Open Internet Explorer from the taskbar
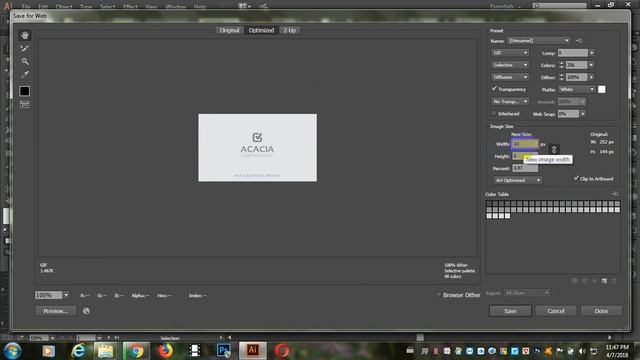The image size is (640, 360). 78,351
